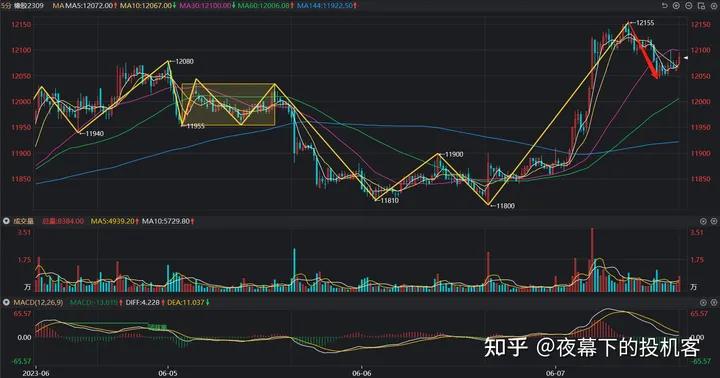720x378 pixels.
Task: Expand the MACD indicator dropdown arrow
Action: tap(6, 302)
